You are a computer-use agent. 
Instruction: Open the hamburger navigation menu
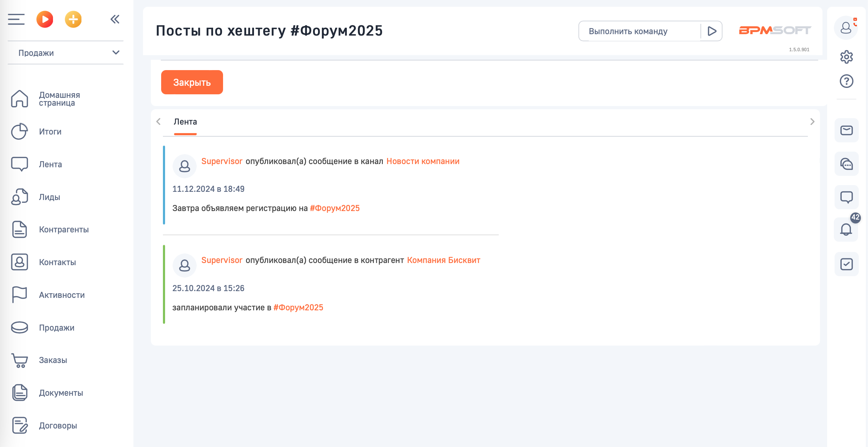[16, 19]
